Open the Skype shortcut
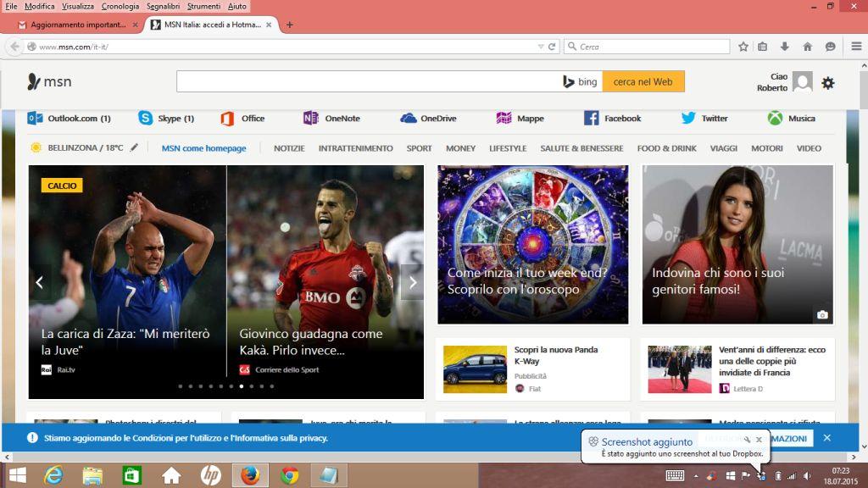 (166, 119)
